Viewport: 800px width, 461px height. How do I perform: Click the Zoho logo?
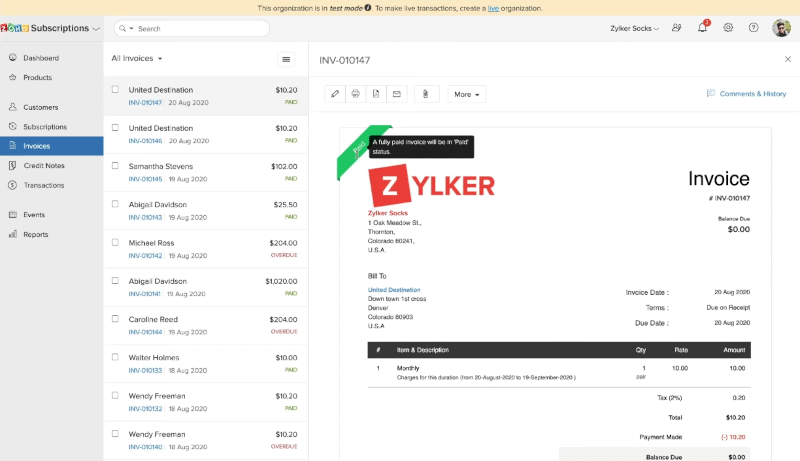coord(14,28)
